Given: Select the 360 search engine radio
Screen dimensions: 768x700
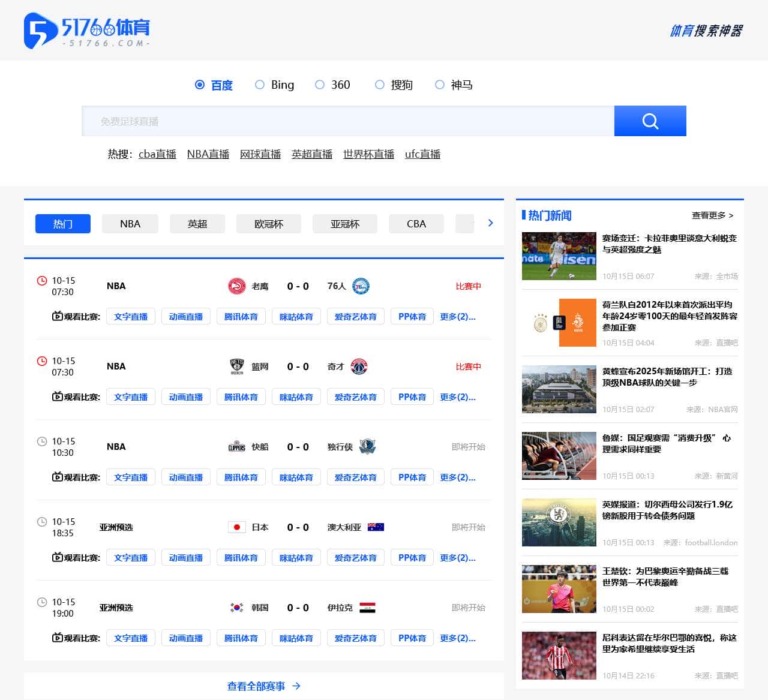Looking at the screenshot, I should click(320, 85).
